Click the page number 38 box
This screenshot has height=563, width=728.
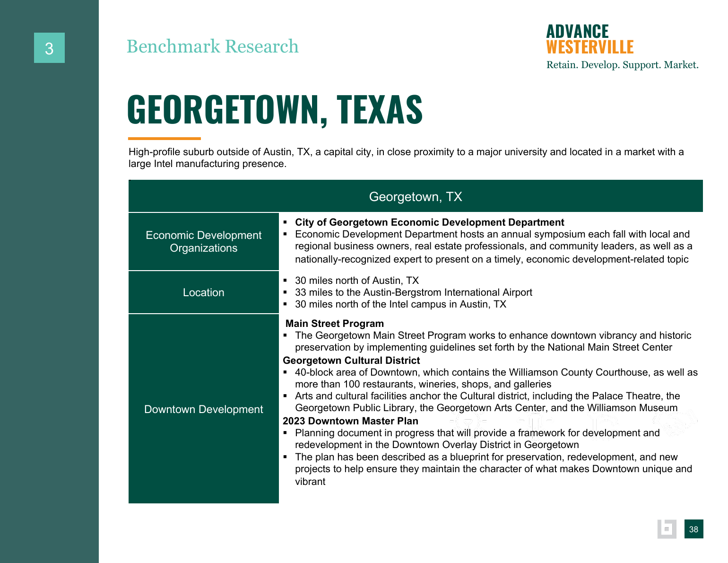tap(693, 529)
